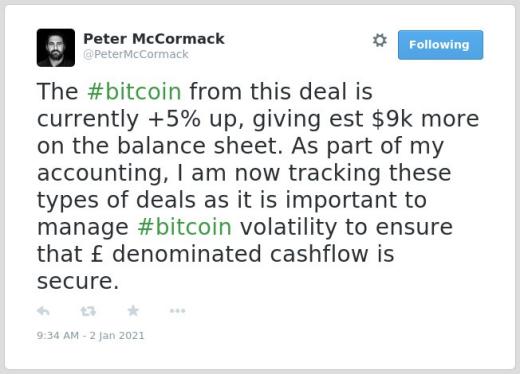
Task: Open the #bitcoin hashtag before 'volatility'
Action: click(185, 227)
